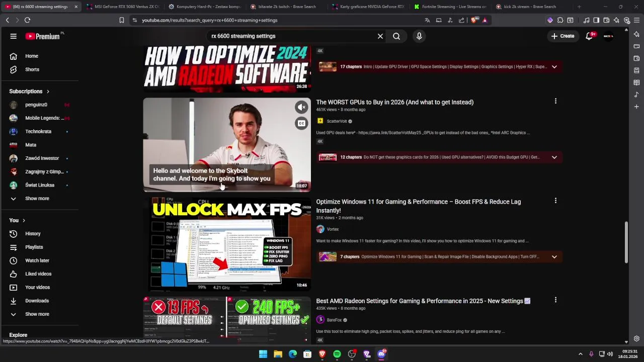Open ScatterVolt channel link
Image resolution: width=644 pixels, height=362 pixels.
click(337, 121)
